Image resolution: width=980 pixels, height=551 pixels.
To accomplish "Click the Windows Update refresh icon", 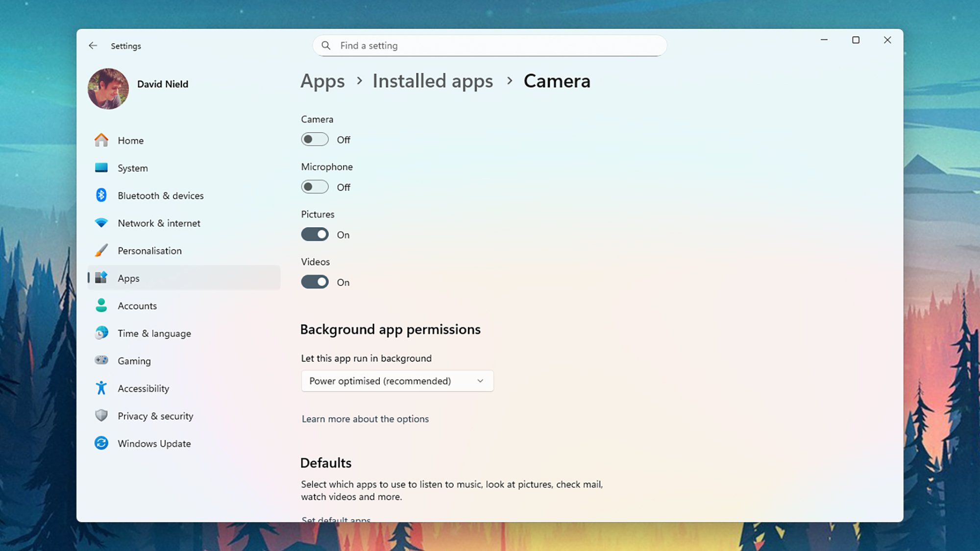I will (x=101, y=443).
